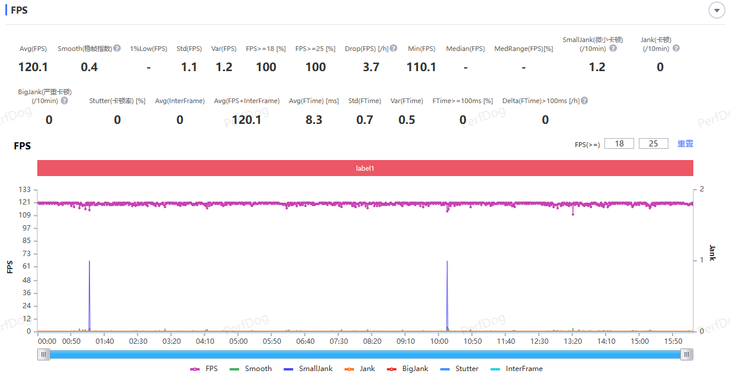Screen dimensions: 730x377
Task: Click the FPS threshold field showing 18
Action: click(619, 143)
